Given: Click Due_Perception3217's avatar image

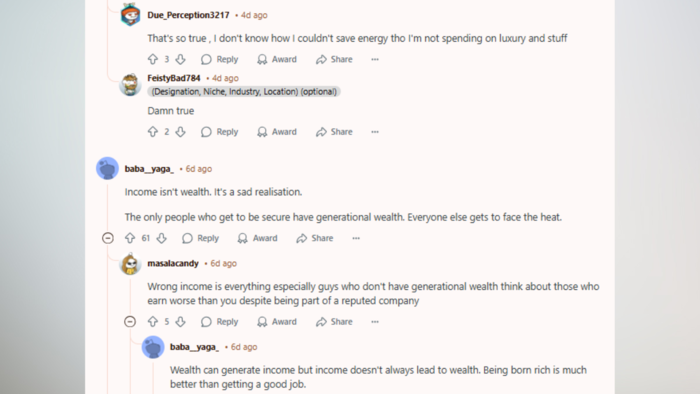Looking at the screenshot, I should 130,15.
